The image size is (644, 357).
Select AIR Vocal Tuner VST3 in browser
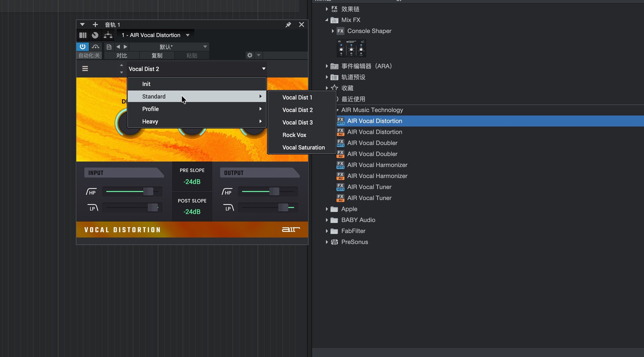pos(369,187)
